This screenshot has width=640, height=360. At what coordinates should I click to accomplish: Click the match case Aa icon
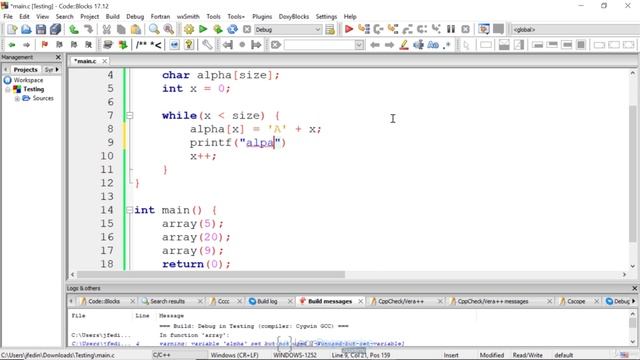click(x=433, y=44)
